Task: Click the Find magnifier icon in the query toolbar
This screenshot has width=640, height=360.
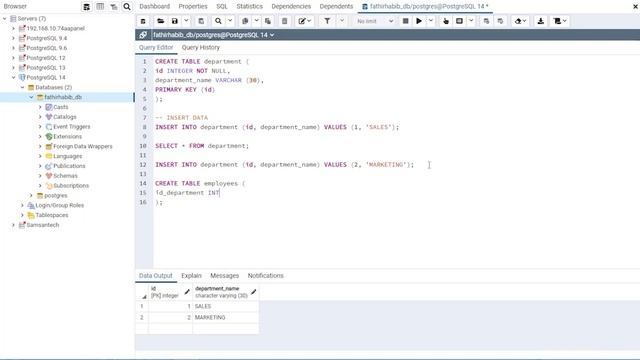Action: pyautogui.click(x=218, y=21)
